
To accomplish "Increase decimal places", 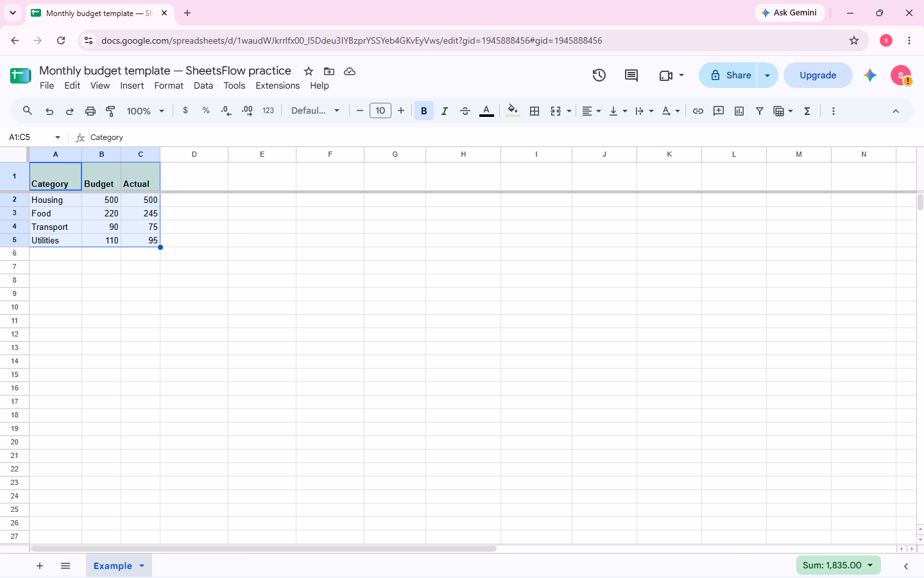I will (247, 111).
